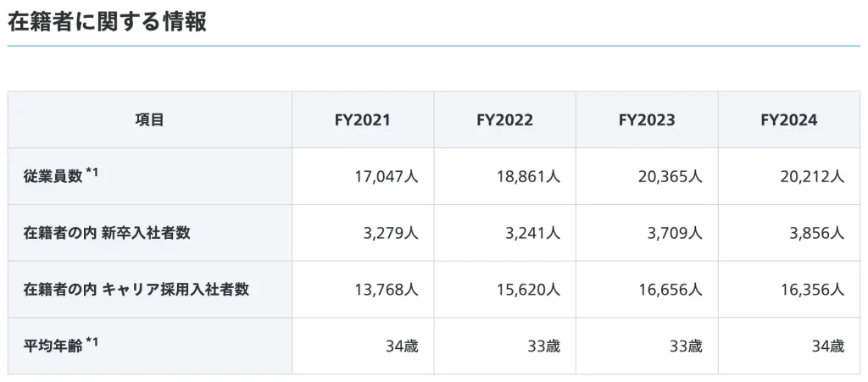Click the 3,856人 cell under FY2024
Screen dimensions: 868x382
(x=816, y=233)
